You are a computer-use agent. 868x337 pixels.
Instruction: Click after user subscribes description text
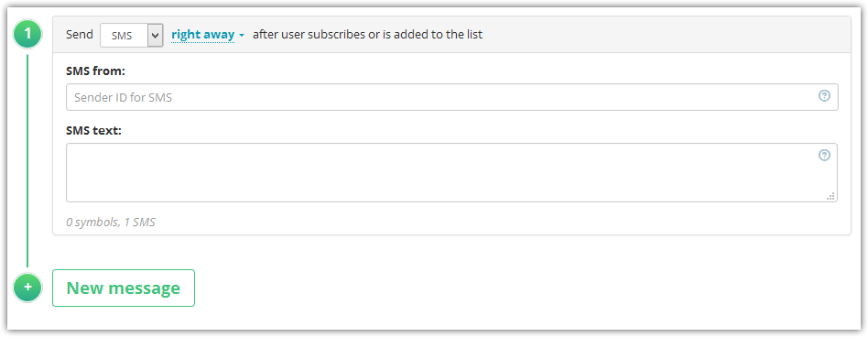pyautogui.click(x=367, y=34)
